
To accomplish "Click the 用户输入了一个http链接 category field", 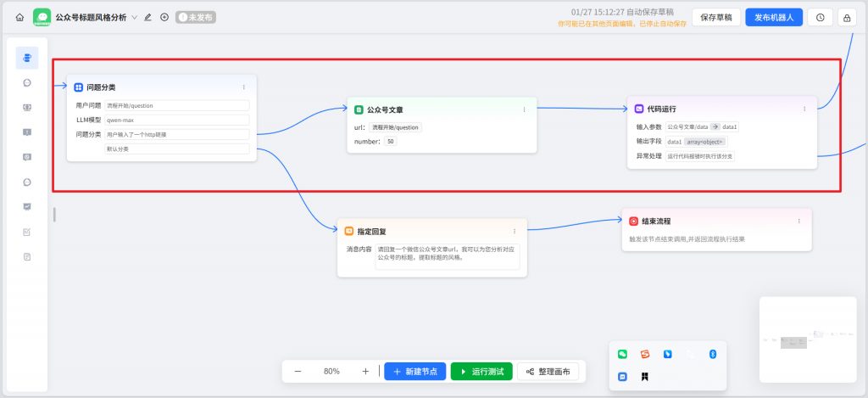I will coord(176,134).
